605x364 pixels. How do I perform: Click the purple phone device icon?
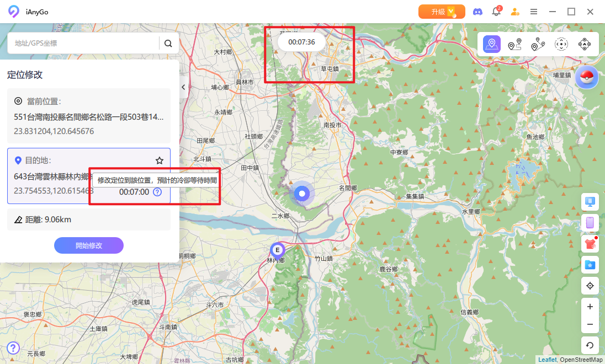590,222
